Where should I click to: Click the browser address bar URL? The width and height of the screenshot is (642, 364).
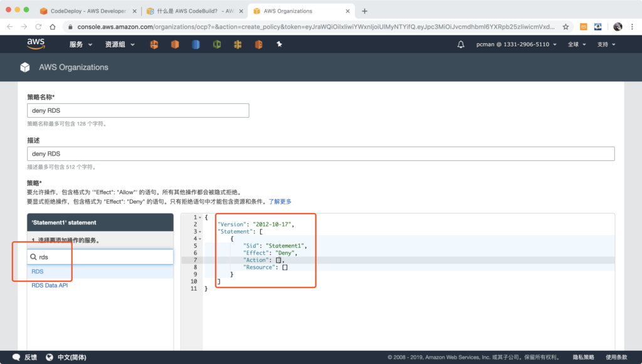point(316,26)
